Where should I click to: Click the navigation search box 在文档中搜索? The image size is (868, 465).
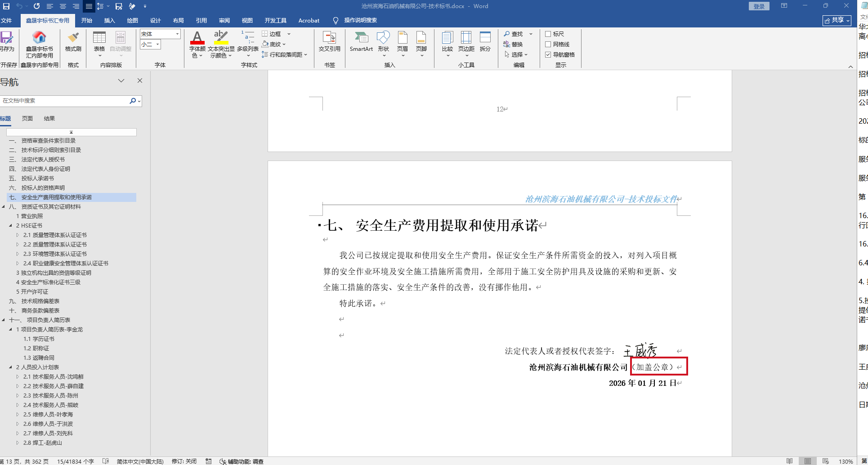[65, 101]
